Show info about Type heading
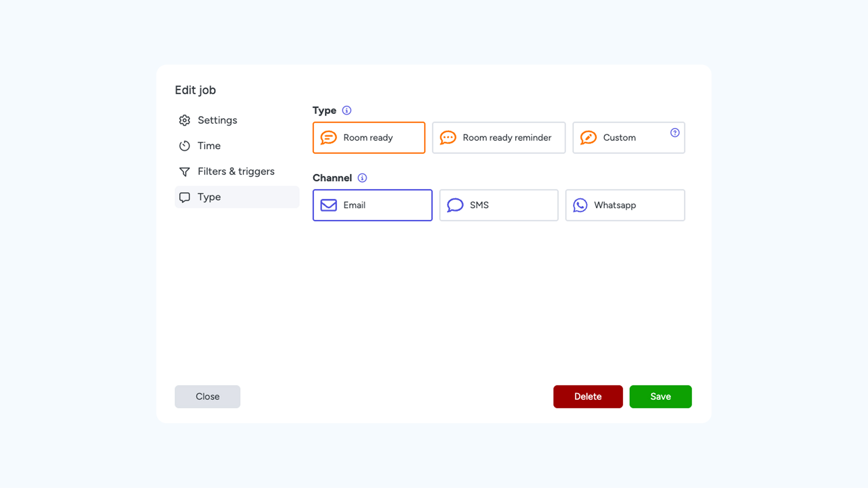Viewport: 868px width, 488px height. tap(346, 110)
